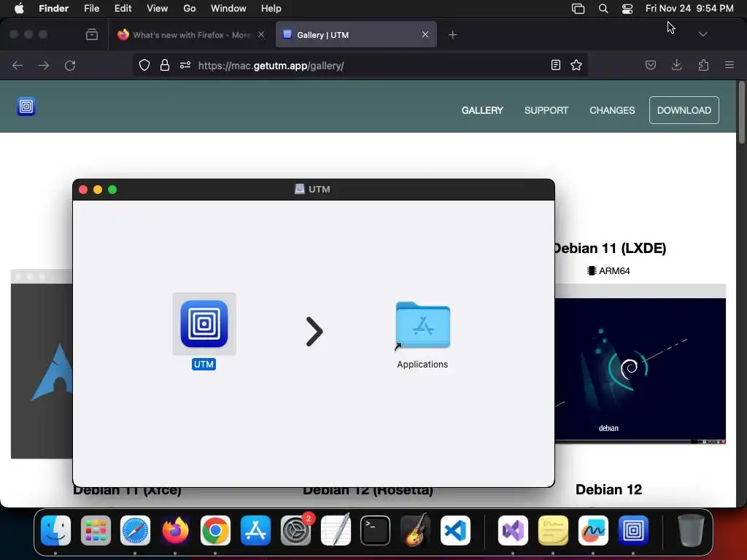
Task: Open Firefox View from tab bar
Action: pos(92,34)
